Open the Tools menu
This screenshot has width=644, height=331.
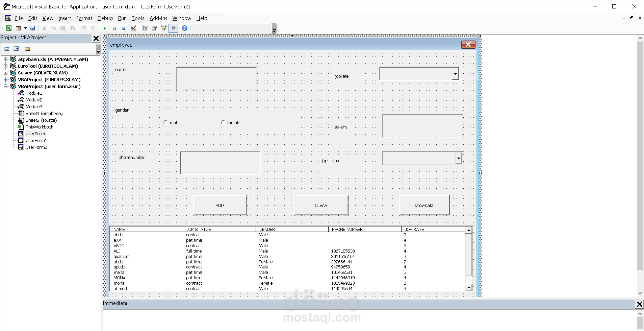[138, 18]
